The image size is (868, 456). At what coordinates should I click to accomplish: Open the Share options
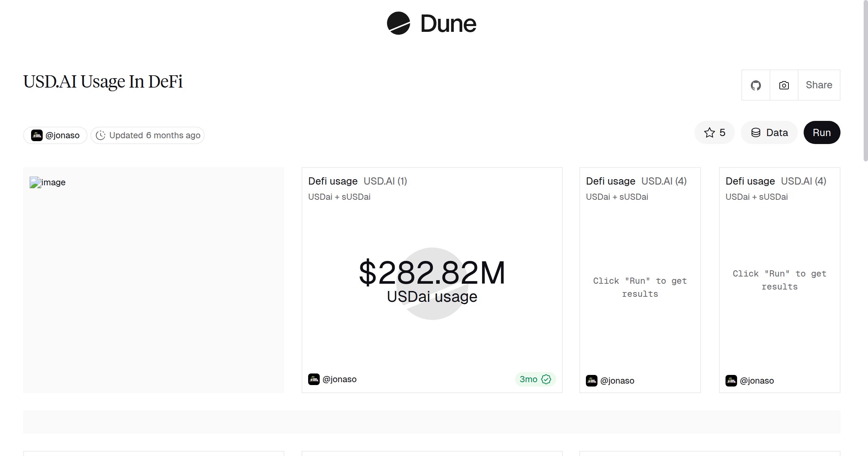click(819, 85)
